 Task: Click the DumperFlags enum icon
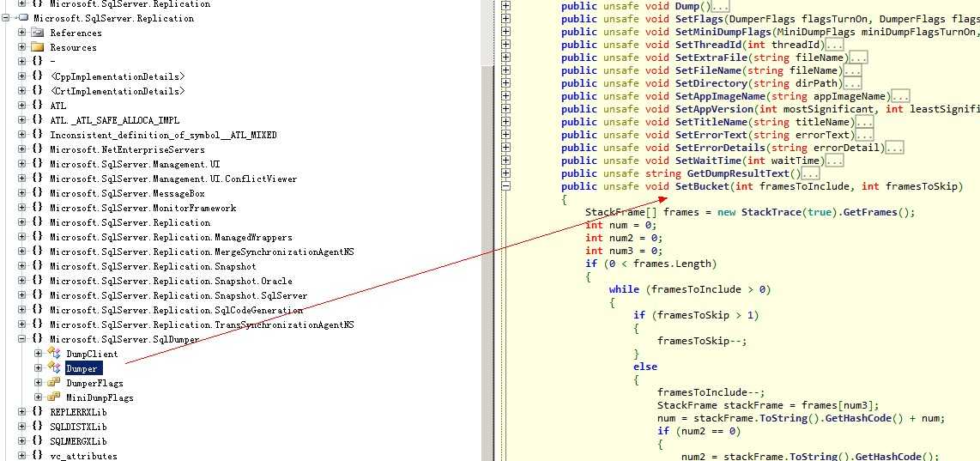[54, 383]
